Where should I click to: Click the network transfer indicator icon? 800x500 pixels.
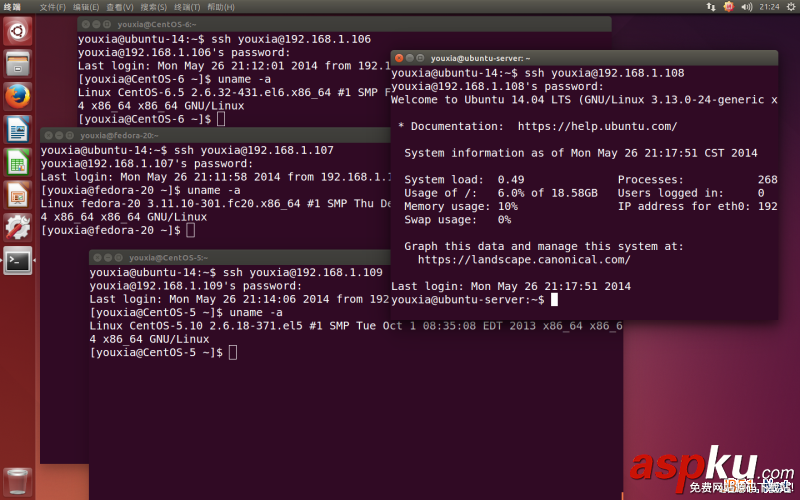(x=711, y=7)
